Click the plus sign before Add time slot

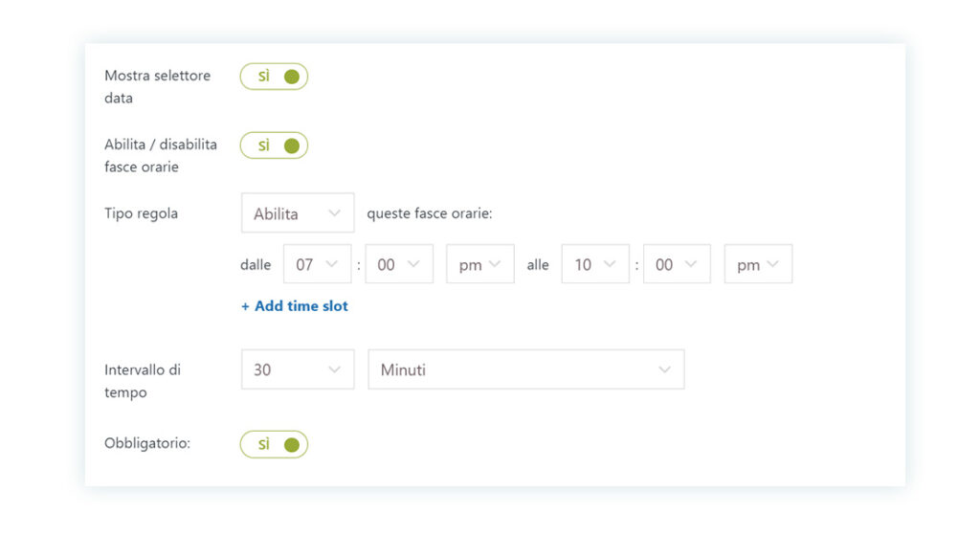(245, 306)
